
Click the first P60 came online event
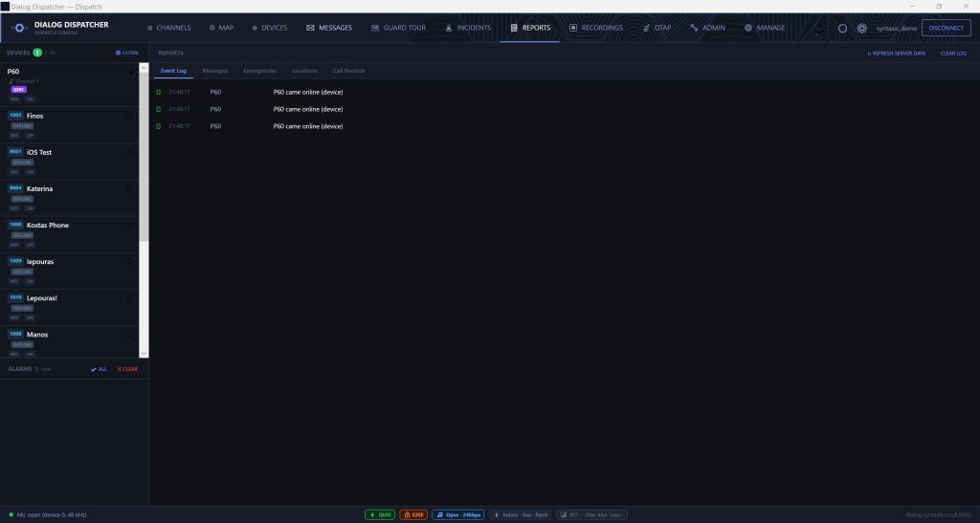[x=308, y=93]
